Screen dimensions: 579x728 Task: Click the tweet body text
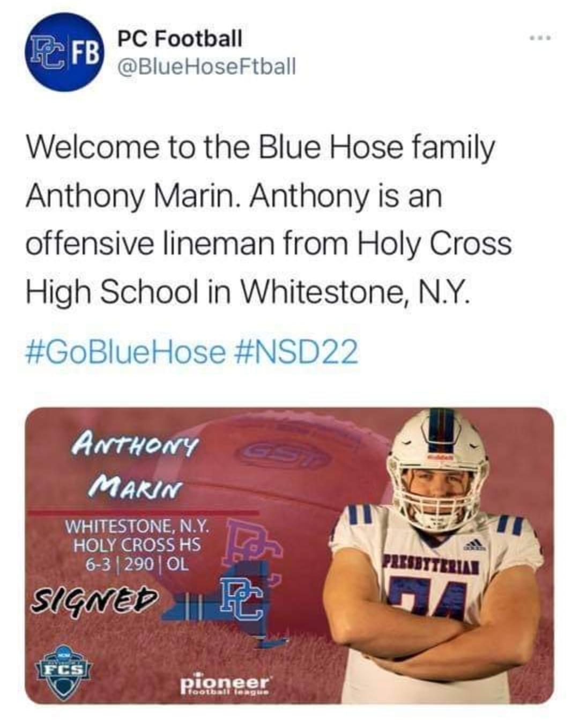pyautogui.click(x=268, y=220)
